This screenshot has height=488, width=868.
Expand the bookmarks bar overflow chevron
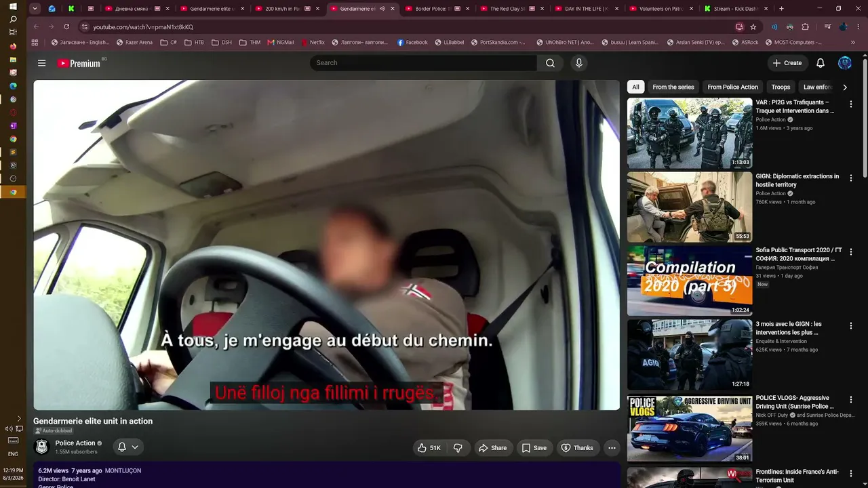click(x=853, y=42)
